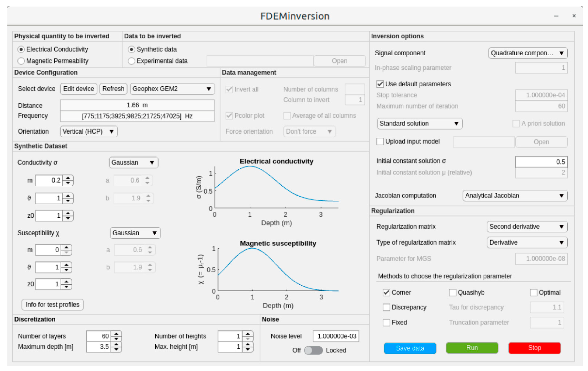Click the green Run button
This screenshot has height=371, width=588.
(472, 348)
